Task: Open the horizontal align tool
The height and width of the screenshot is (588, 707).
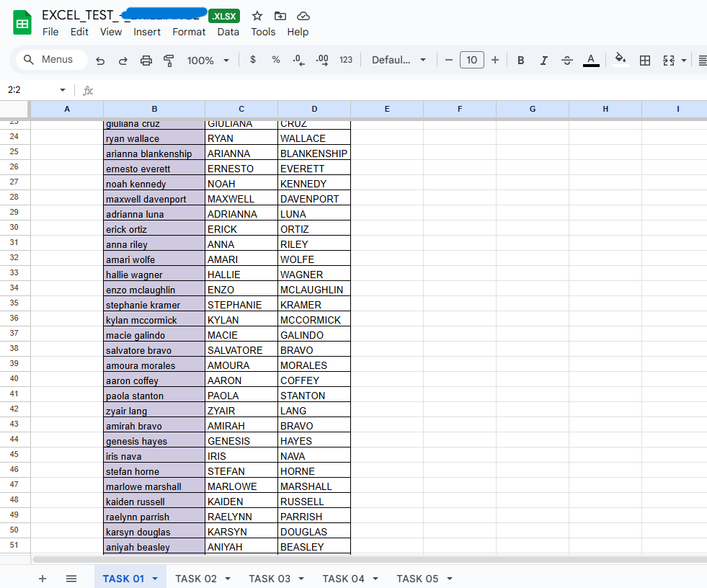Action: [x=702, y=60]
